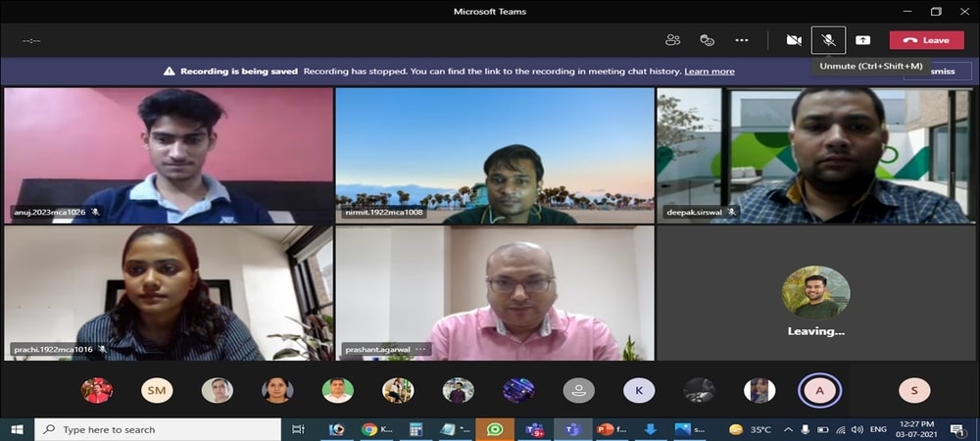
Task: Turn the camera on
Action: 794,40
